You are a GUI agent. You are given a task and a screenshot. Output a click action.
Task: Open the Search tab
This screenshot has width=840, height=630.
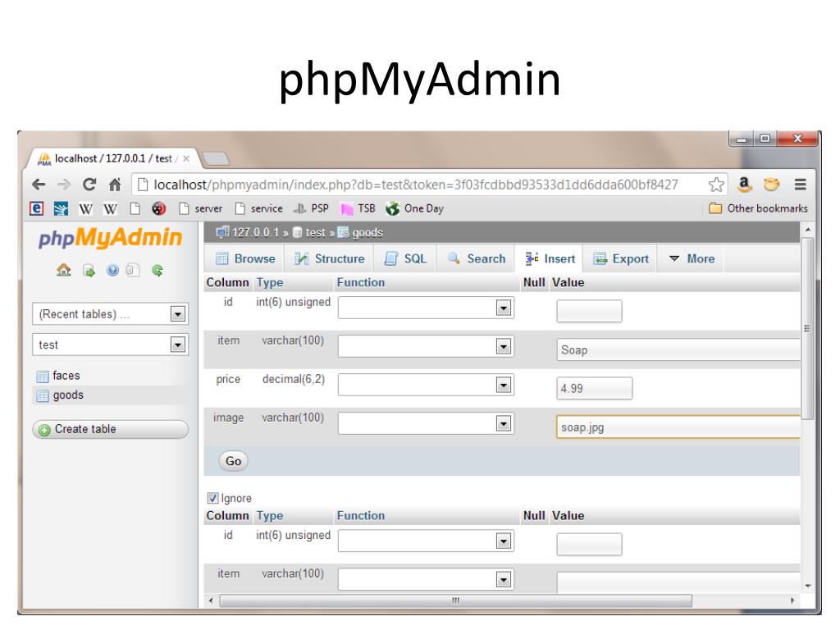(477, 258)
